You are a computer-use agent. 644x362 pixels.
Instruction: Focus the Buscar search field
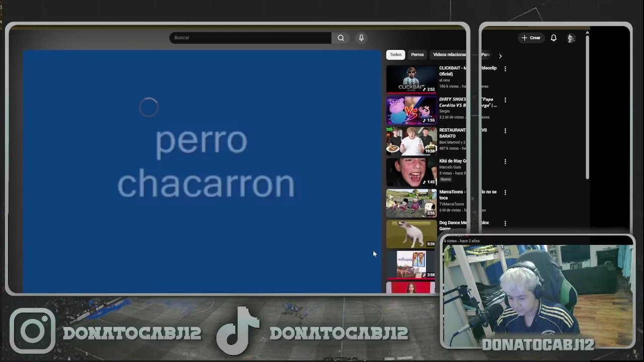[x=250, y=38]
